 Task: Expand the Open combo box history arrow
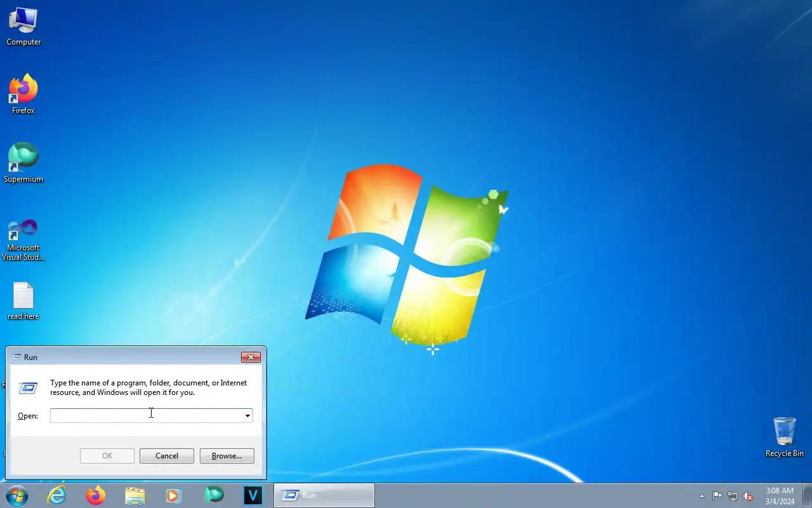(x=247, y=415)
